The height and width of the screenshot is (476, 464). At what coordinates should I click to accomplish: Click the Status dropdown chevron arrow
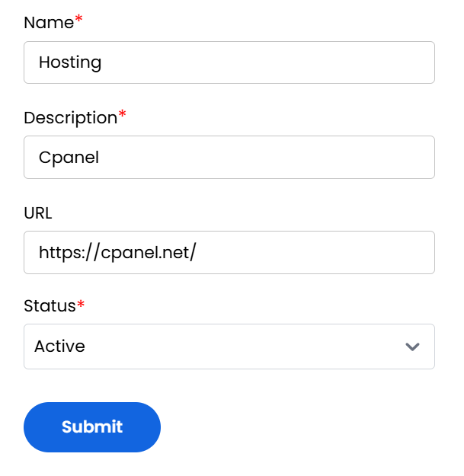(x=412, y=347)
